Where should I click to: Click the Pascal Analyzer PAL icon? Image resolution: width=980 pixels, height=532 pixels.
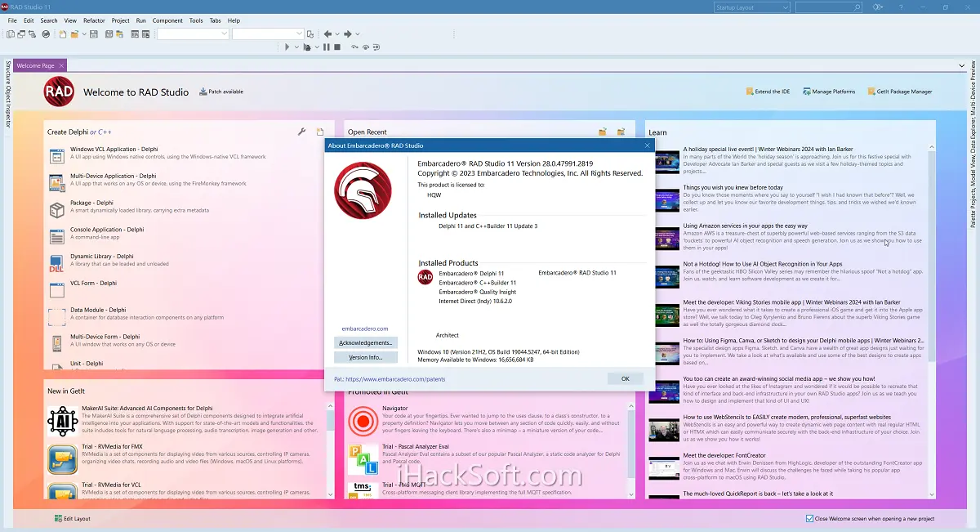tap(363, 460)
